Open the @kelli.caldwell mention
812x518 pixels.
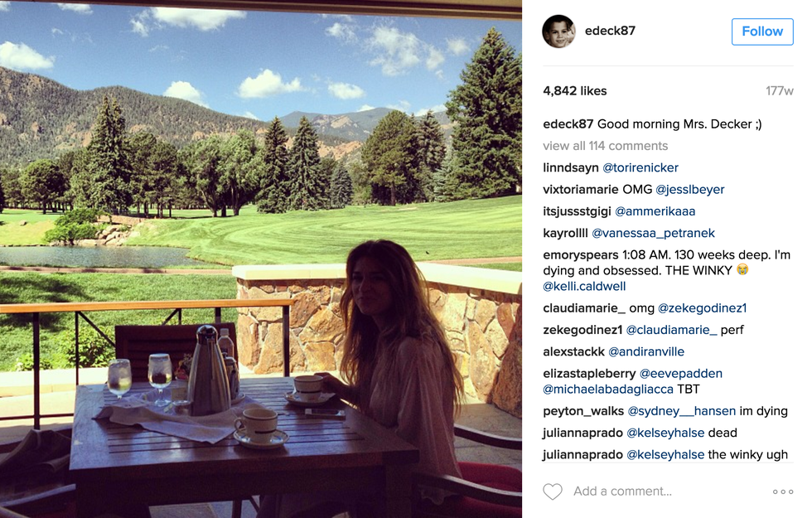tap(584, 287)
